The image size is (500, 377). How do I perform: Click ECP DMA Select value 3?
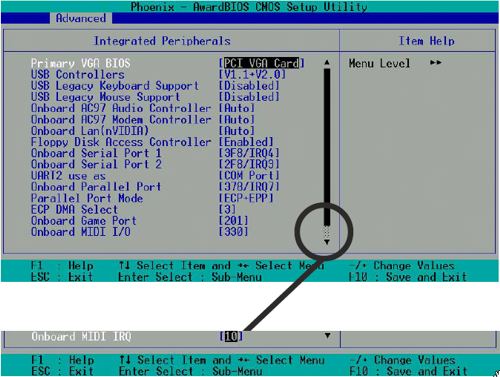[x=227, y=209]
